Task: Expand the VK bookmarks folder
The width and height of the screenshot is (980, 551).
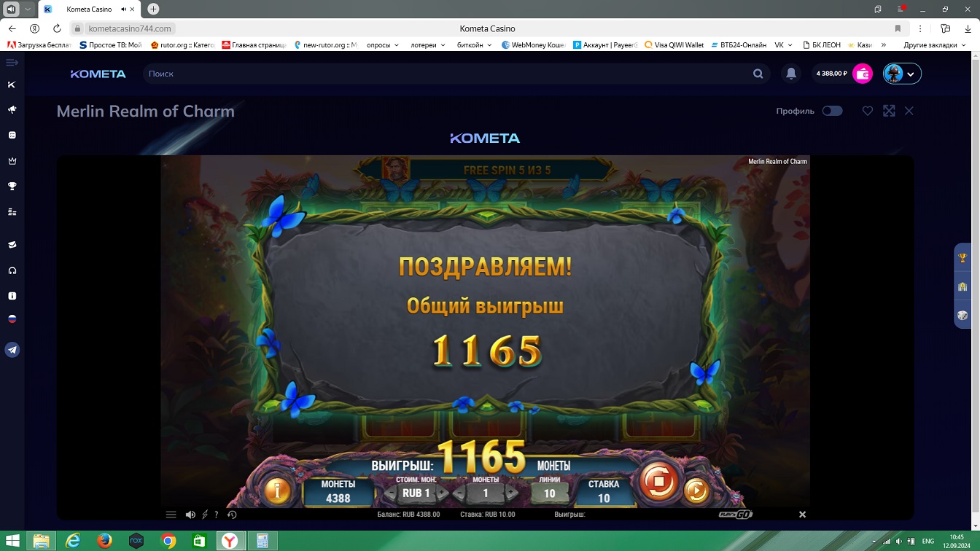Action: coord(784,44)
